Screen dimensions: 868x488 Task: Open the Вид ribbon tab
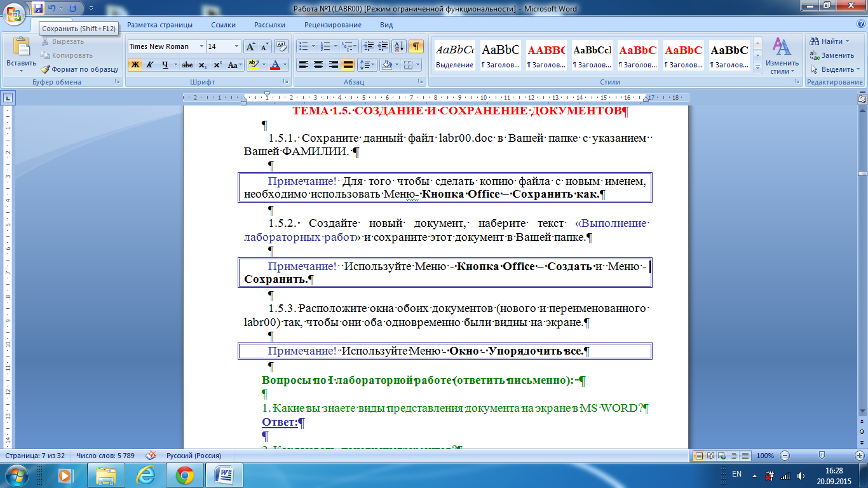386,25
